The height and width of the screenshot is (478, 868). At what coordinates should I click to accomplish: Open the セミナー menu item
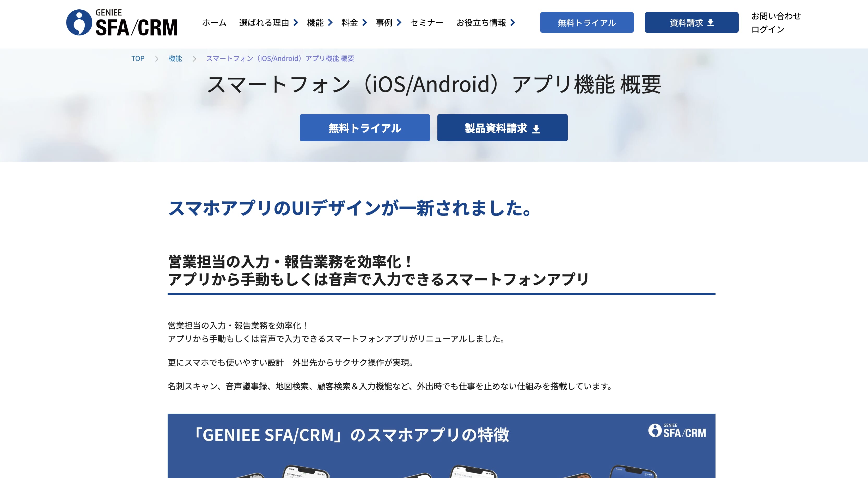[x=427, y=23]
